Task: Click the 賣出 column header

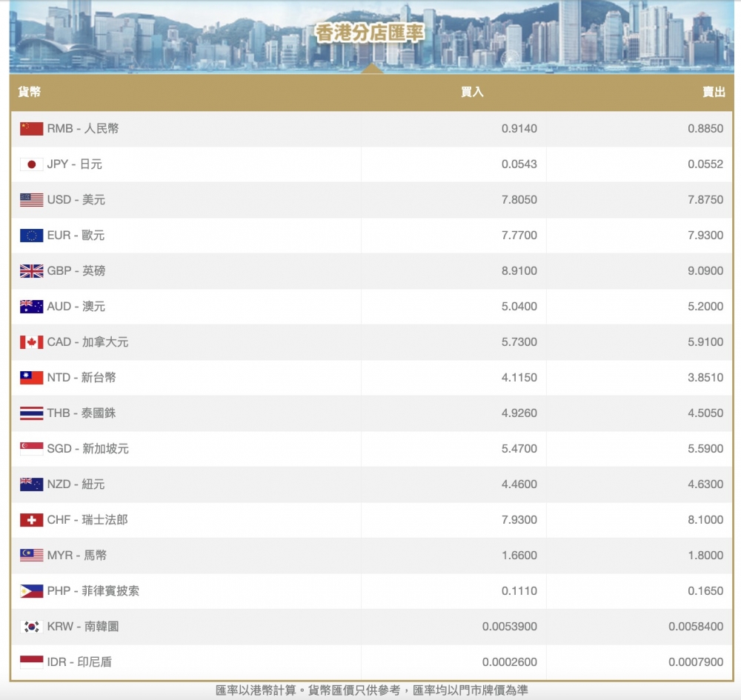Action: coord(713,92)
